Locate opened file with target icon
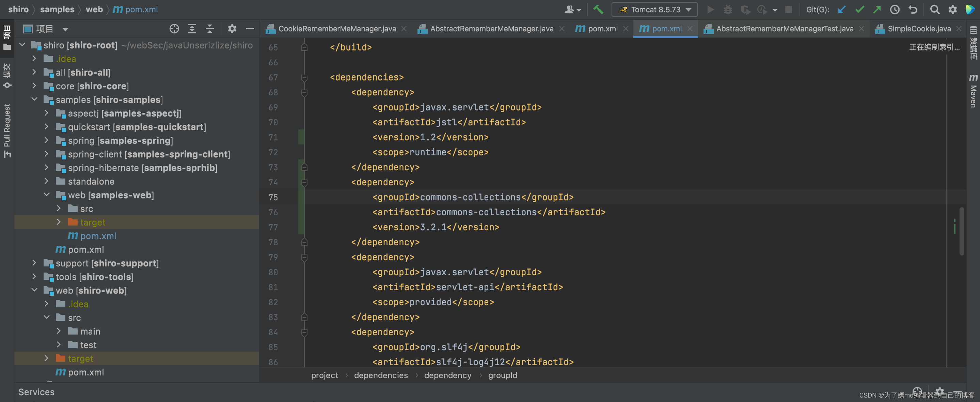 [x=174, y=29]
